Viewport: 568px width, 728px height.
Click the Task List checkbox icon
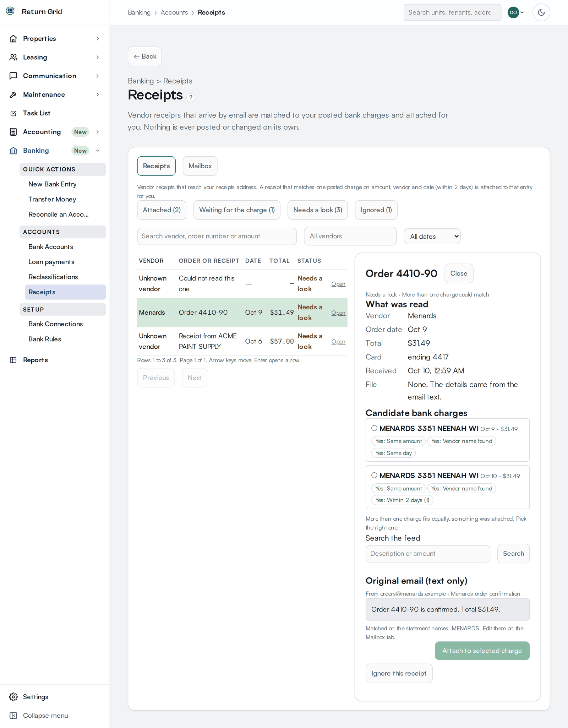[x=13, y=113]
